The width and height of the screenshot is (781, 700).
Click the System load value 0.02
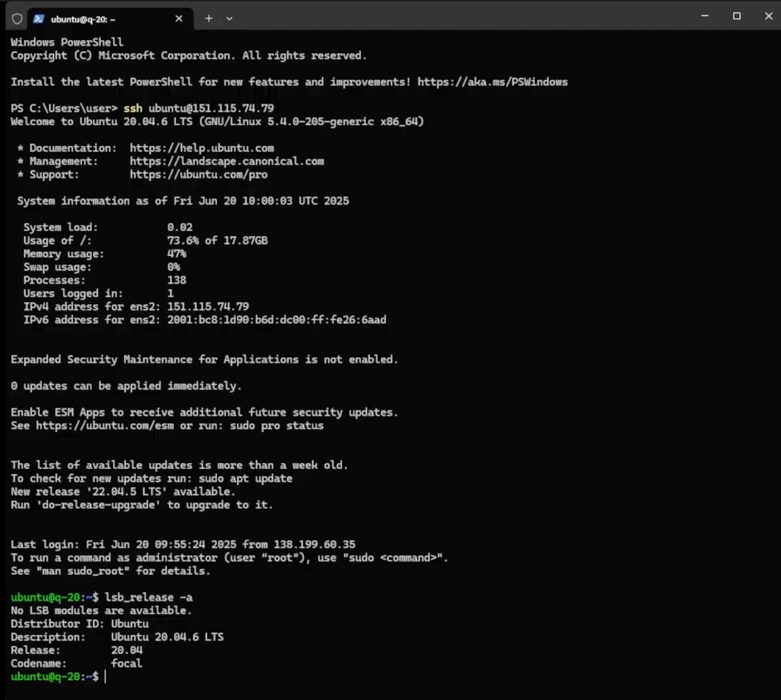180,227
